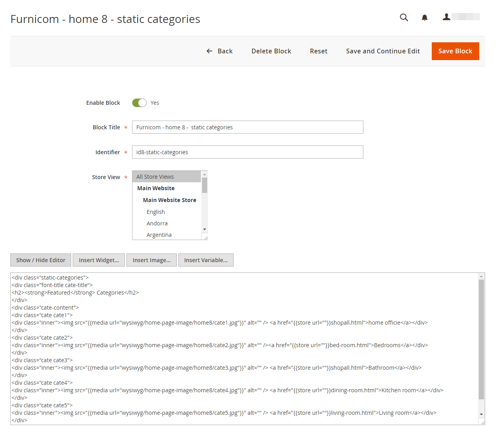Click content editor scroll-down arrow
Screen dimensions: 497x448
(x=481, y=414)
